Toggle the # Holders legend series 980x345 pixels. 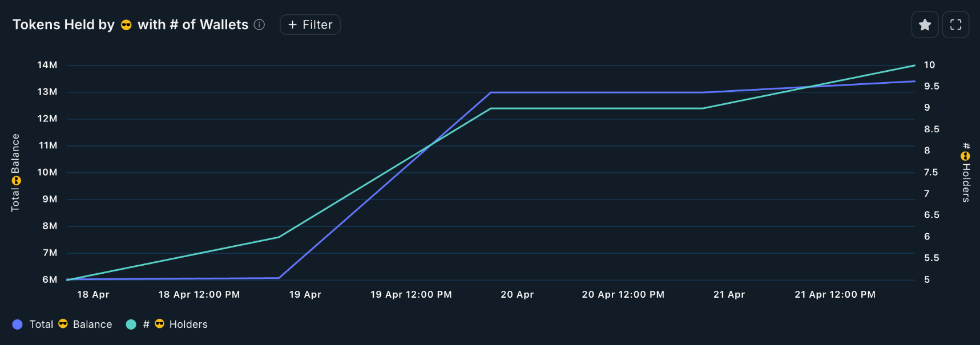(x=175, y=324)
